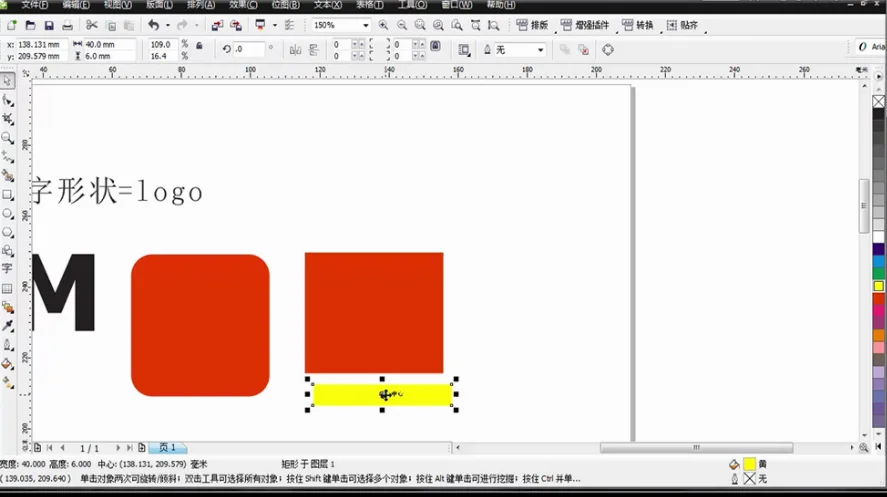Viewport: 887px width, 497px height.
Task: Open the 文本(X) menu
Action: (x=328, y=5)
